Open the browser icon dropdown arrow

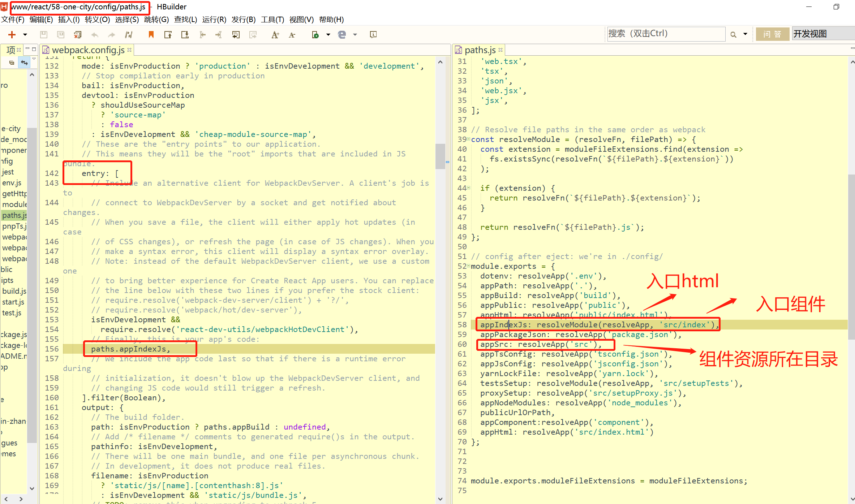coord(355,35)
